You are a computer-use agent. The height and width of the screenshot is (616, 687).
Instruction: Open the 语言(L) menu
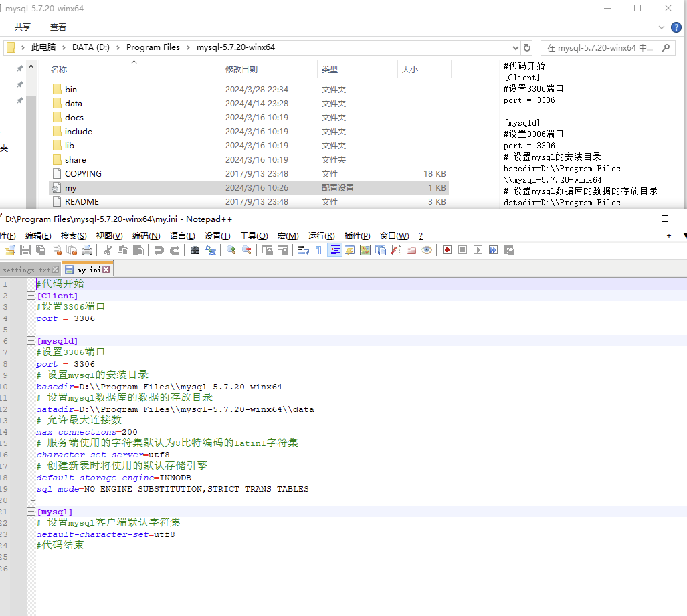click(x=182, y=235)
